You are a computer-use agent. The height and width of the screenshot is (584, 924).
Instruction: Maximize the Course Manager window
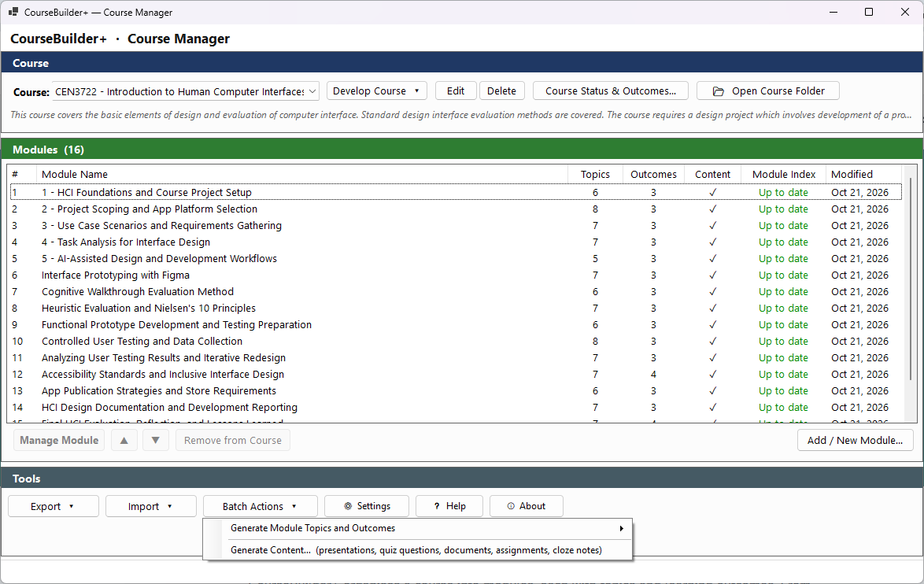pos(869,12)
